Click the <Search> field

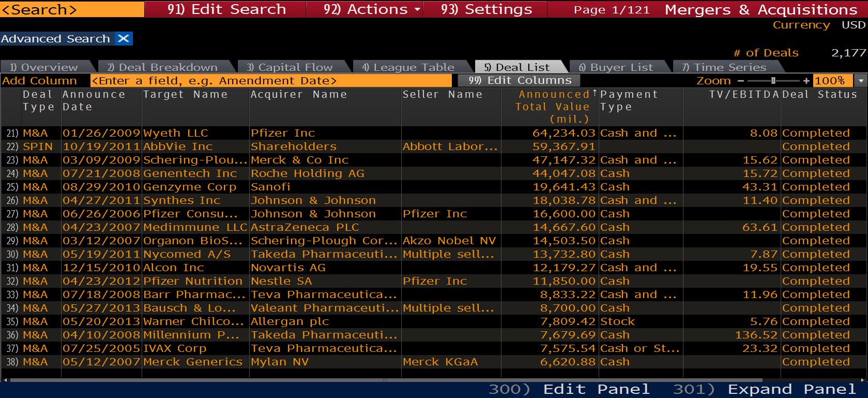tap(72, 9)
